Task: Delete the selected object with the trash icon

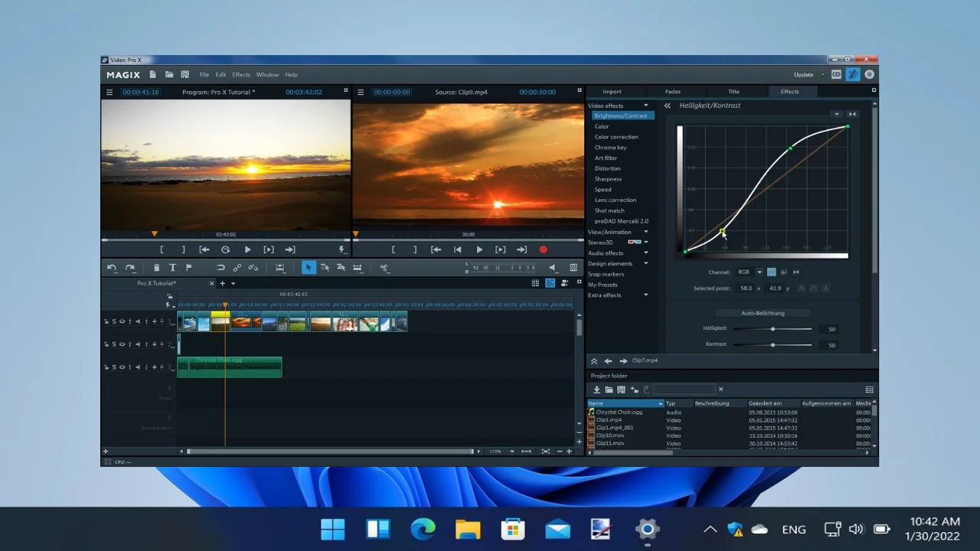Action: tap(156, 267)
